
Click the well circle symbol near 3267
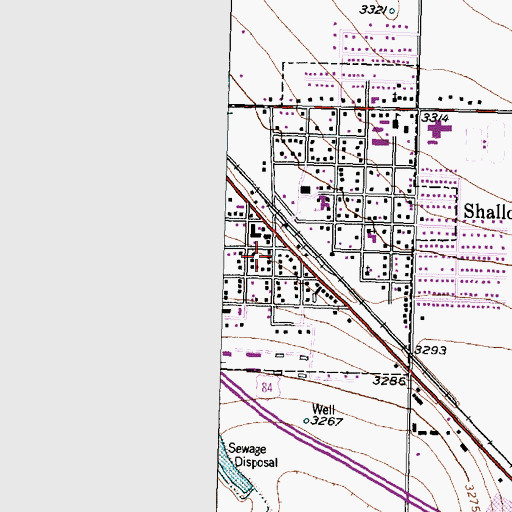tap(306, 421)
